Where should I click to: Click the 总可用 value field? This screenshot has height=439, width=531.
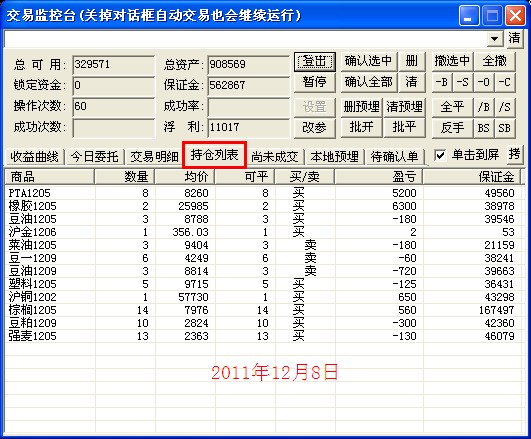click(x=113, y=64)
